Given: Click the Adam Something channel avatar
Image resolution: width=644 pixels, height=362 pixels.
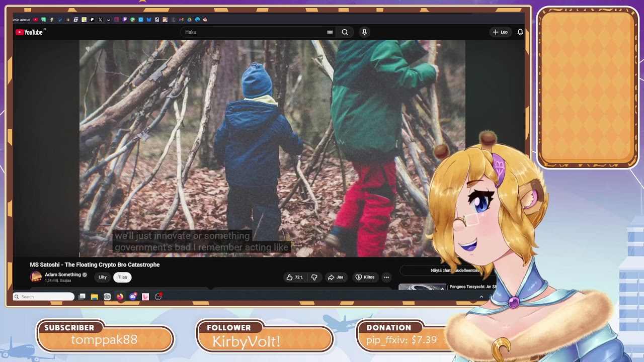Looking at the screenshot, I should (36, 277).
